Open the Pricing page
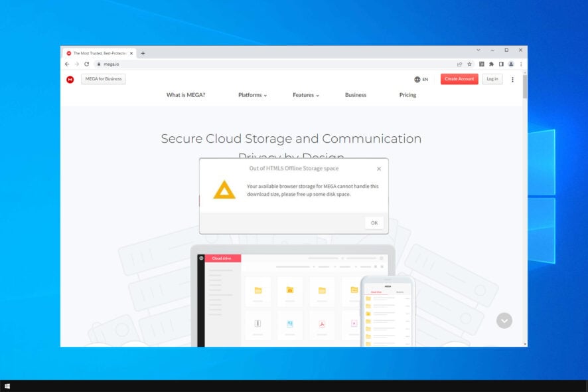This screenshot has height=392, width=588. pyautogui.click(x=407, y=95)
